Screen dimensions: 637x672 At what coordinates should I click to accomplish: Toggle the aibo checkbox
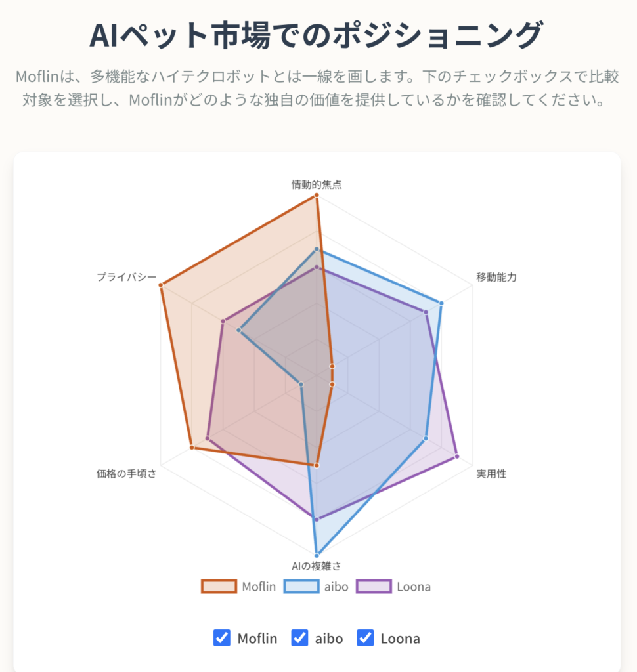click(x=299, y=638)
